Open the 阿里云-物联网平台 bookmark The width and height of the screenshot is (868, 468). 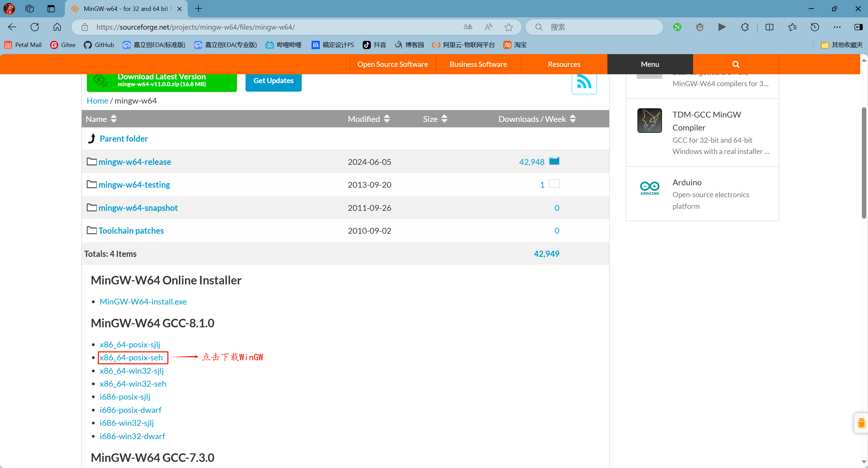pyautogui.click(x=463, y=45)
